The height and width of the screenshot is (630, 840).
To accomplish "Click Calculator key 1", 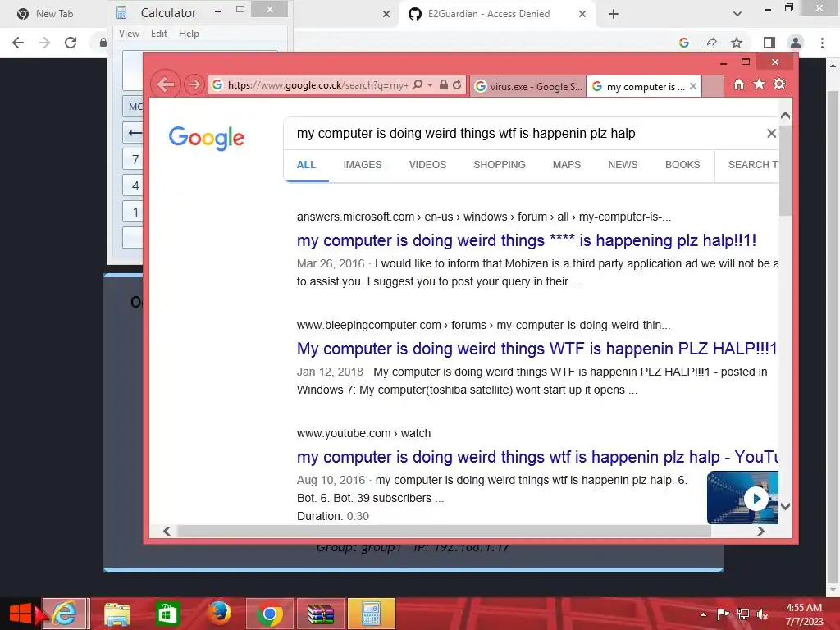I will tap(134, 212).
